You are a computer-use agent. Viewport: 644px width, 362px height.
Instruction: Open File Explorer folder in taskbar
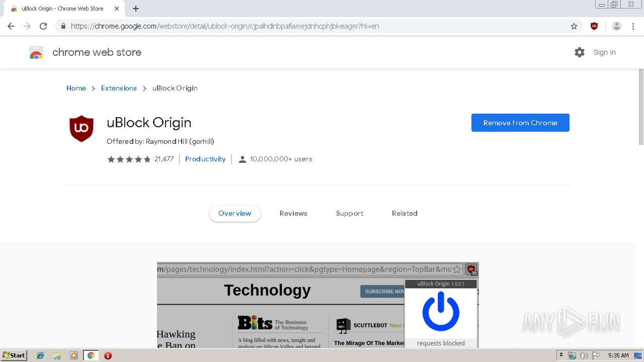tap(57, 355)
